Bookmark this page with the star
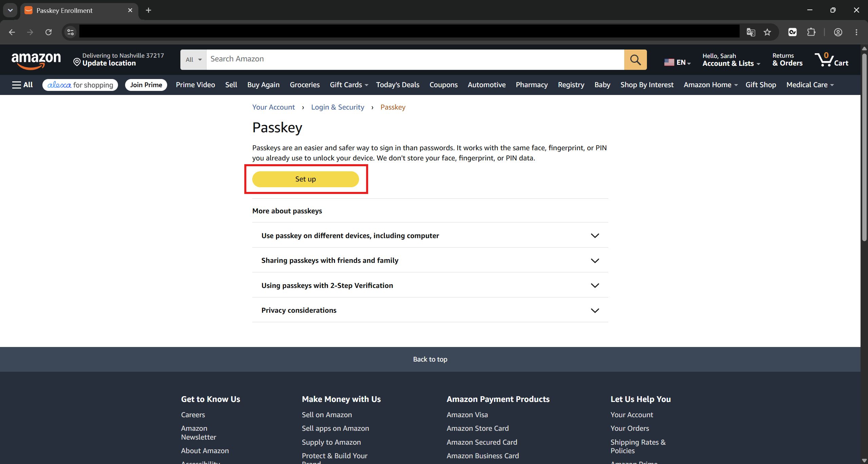868x464 pixels. coord(767,32)
